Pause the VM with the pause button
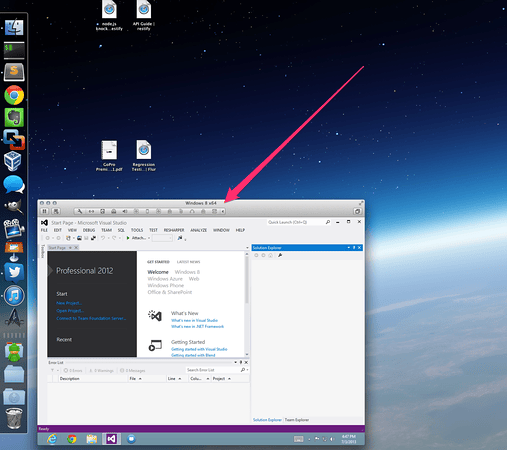The height and width of the screenshot is (450, 507). [44, 211]
